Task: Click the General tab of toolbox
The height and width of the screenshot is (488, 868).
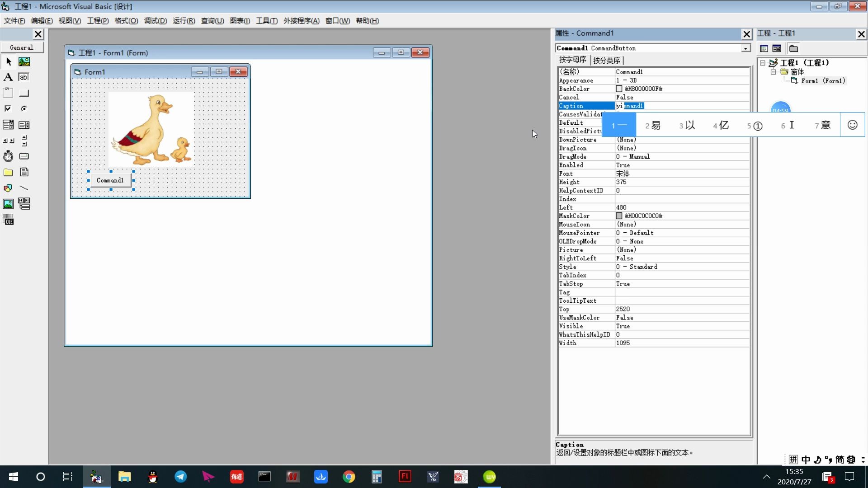Action: tap(21, 47)
